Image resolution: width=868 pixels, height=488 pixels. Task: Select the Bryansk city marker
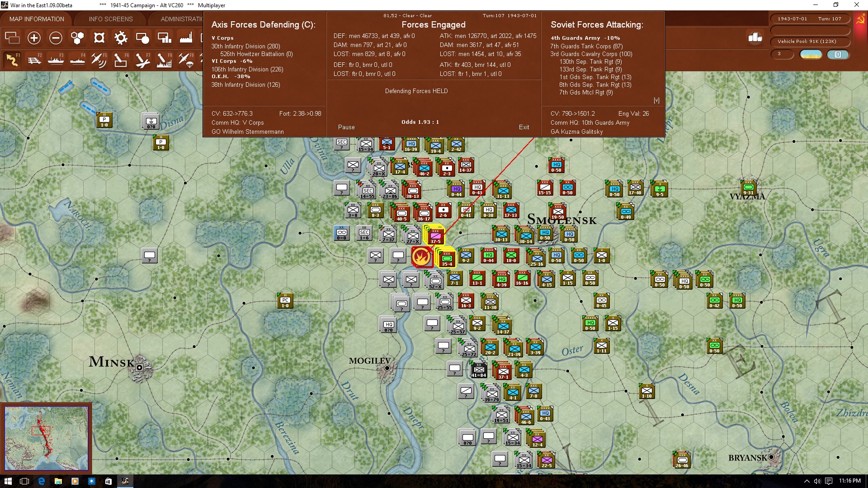pos(771,457)
